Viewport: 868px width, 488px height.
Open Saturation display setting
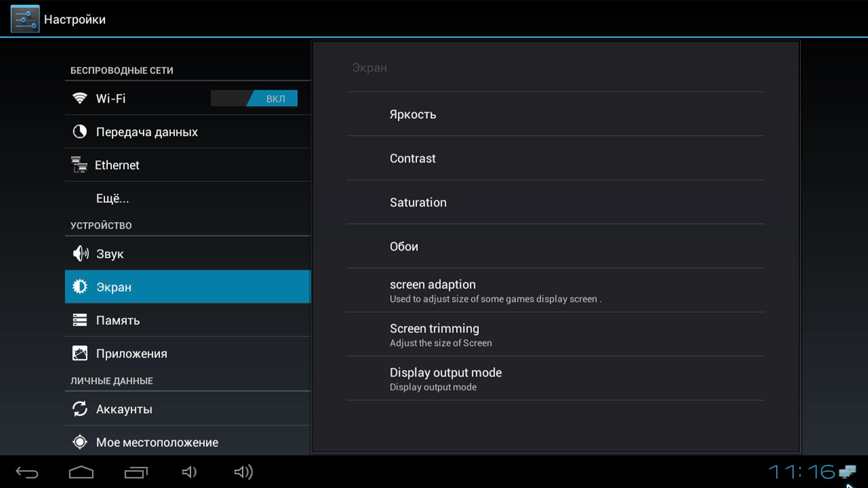click(417, 202)
